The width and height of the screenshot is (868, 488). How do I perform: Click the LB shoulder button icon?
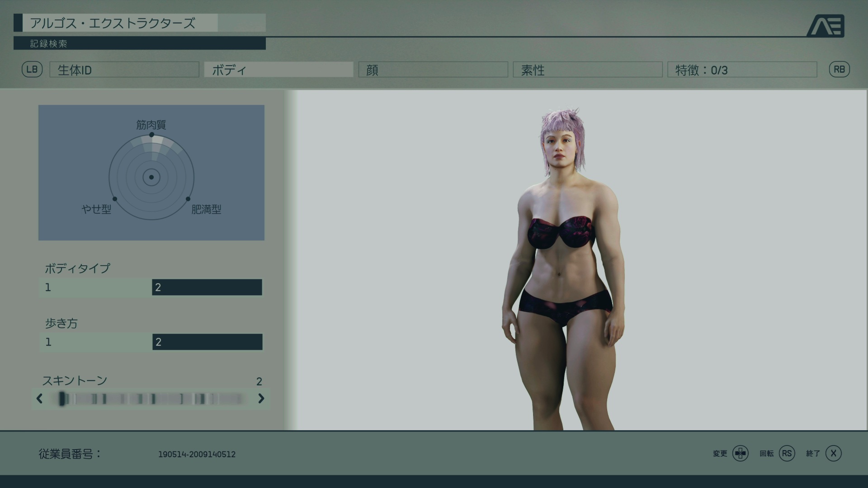click(x=32, y=70)
